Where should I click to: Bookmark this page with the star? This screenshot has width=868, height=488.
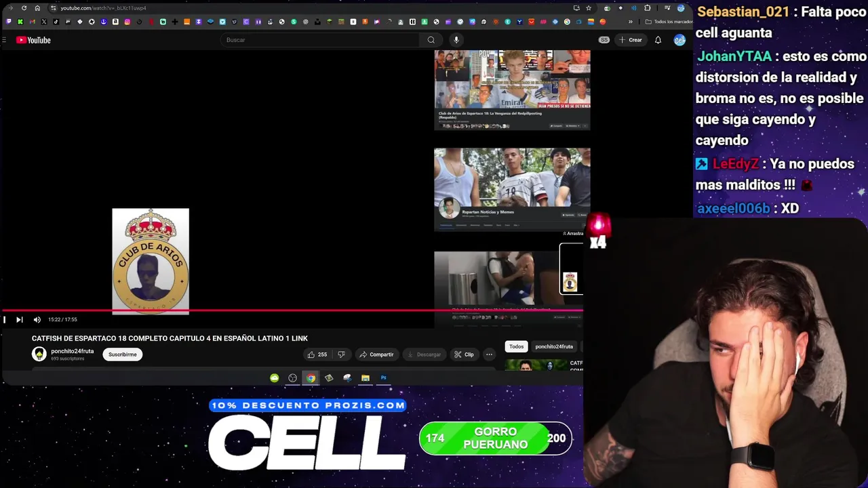[x=589, y=8]
